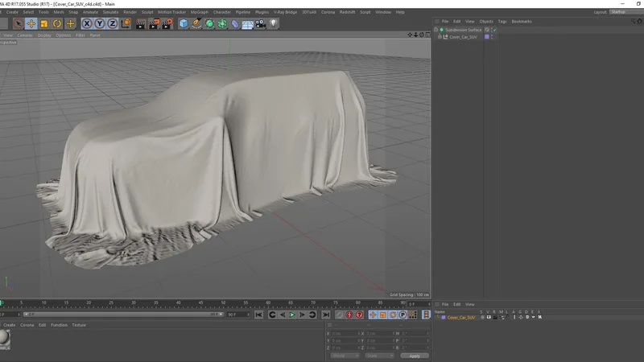Add a Floor environment object icon

248,24
